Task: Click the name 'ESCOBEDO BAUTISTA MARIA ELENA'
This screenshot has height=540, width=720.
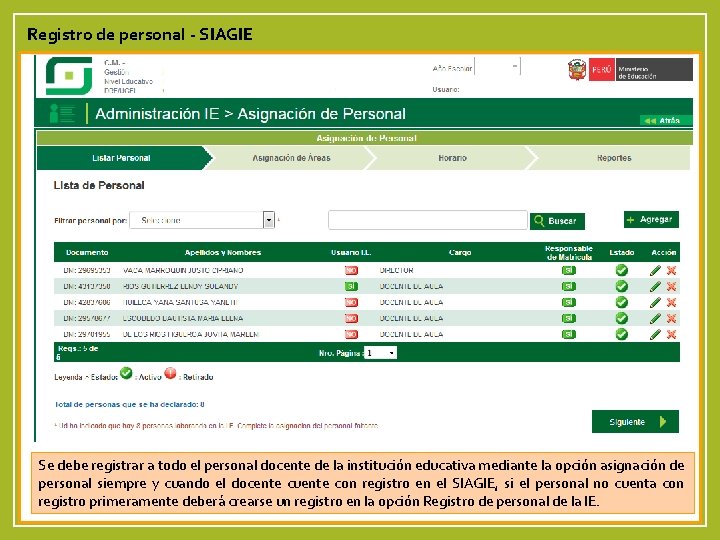Action: (x=183, y=318)
